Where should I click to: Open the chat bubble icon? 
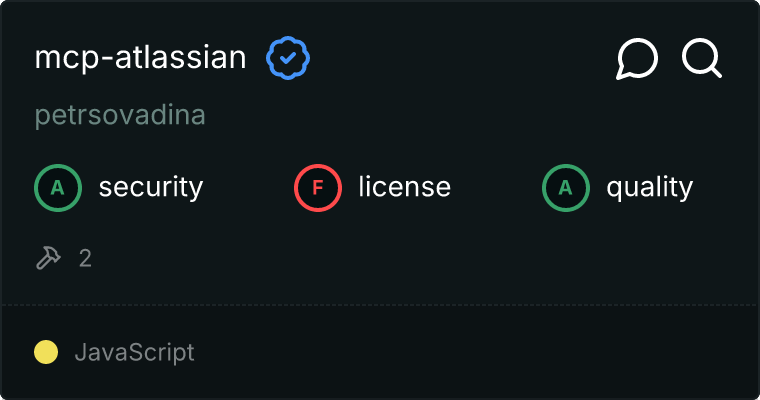(637, 59)
